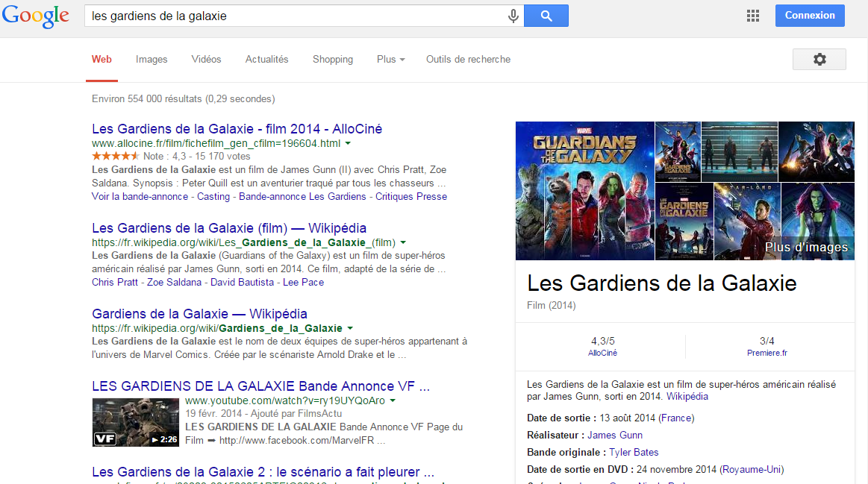
Task: Open Gardiens de la Galaxie — Wikipédia result
Action: point(199,314)
